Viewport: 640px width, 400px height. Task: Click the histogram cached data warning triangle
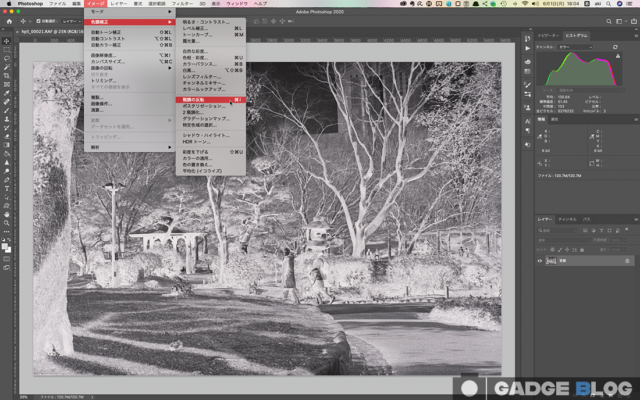618,56
